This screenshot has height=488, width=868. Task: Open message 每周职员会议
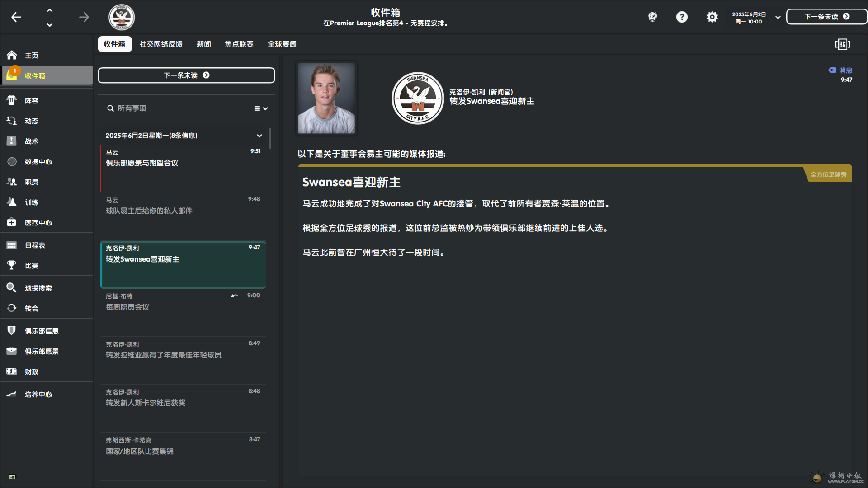point(183,313)
